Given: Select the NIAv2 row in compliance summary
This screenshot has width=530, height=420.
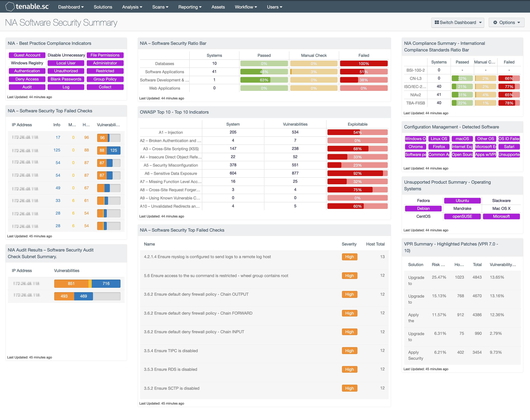Looking at the screenshot, I should [x=462, y=95].
